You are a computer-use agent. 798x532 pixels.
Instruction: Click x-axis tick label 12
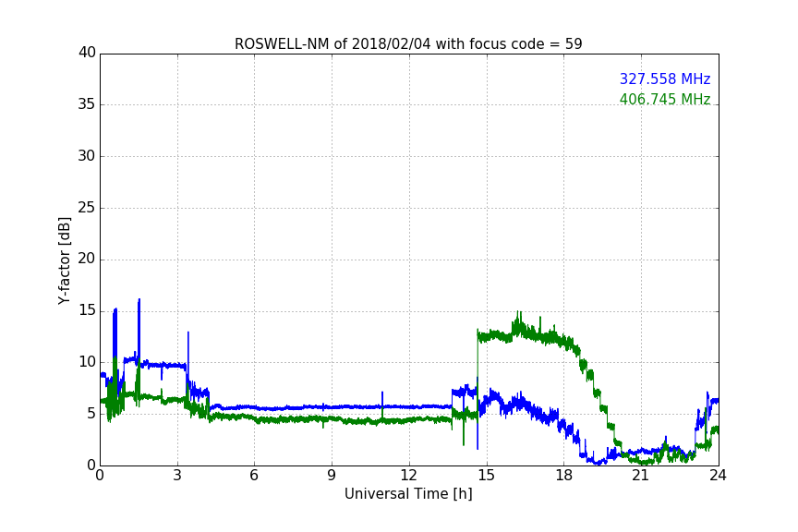coord(409,476)
